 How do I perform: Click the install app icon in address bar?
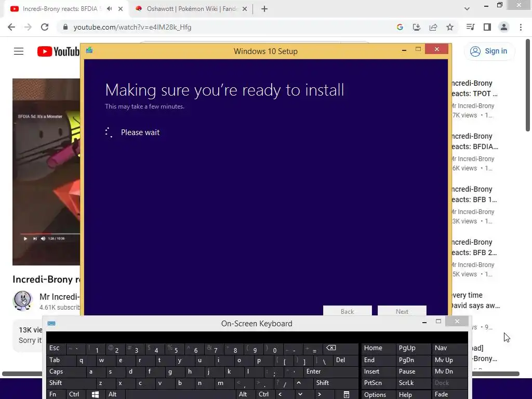click(417, 27)
